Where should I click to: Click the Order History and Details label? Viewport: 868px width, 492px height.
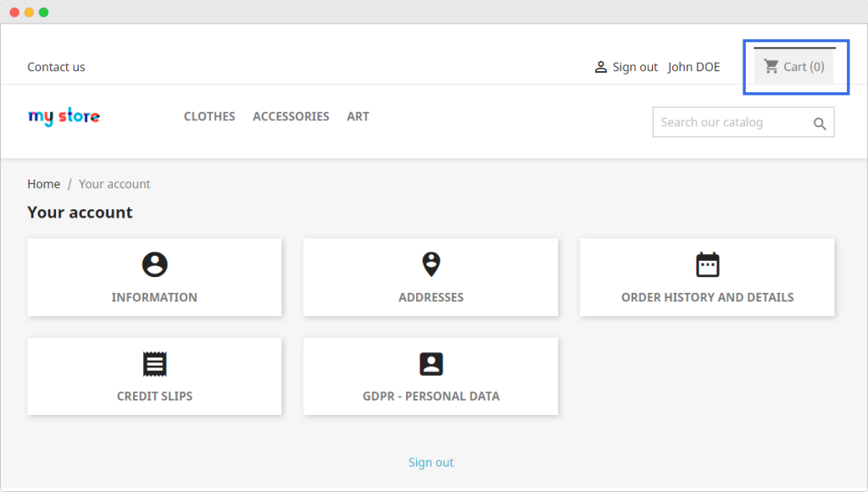707,297
